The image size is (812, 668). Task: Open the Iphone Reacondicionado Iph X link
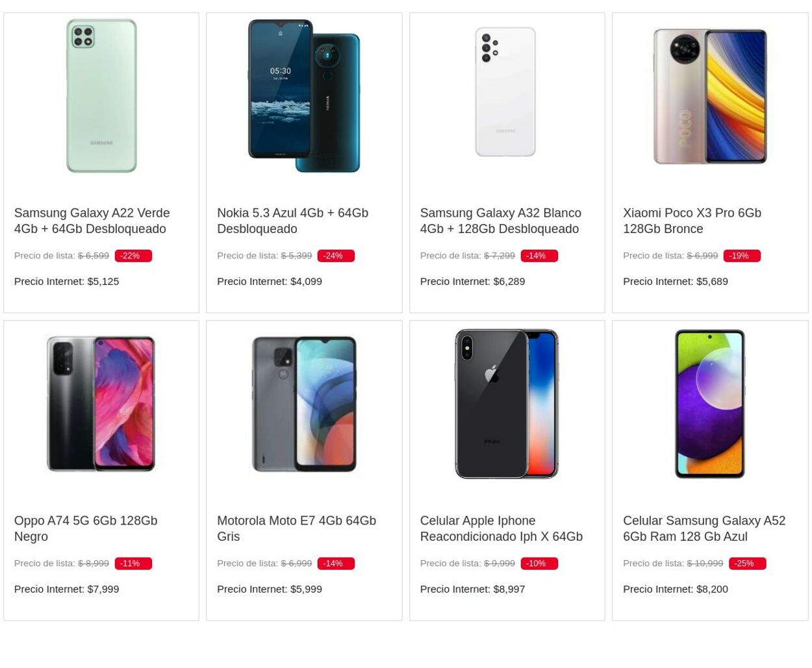click(x=501, y=528)
